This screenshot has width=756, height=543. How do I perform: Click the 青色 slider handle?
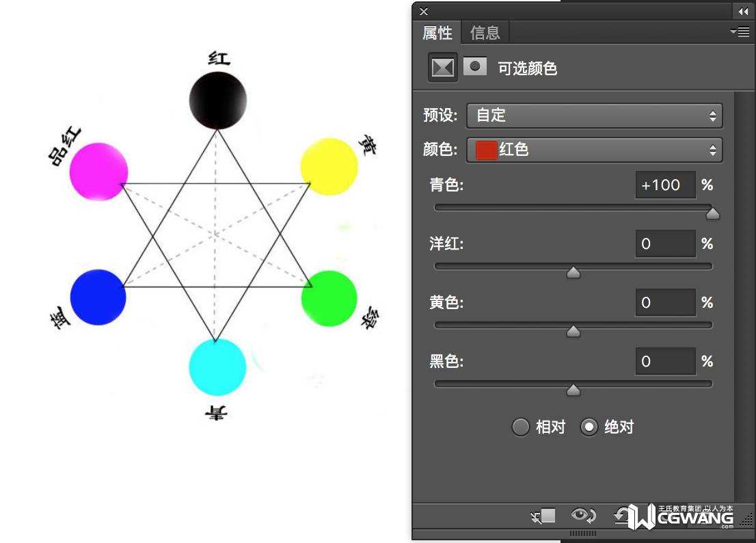[713, 213]
